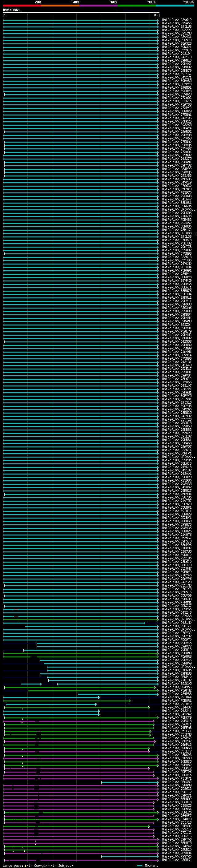Open hit UniRef100_B9ILW8
197x868 pixels.
click(176, 26)
